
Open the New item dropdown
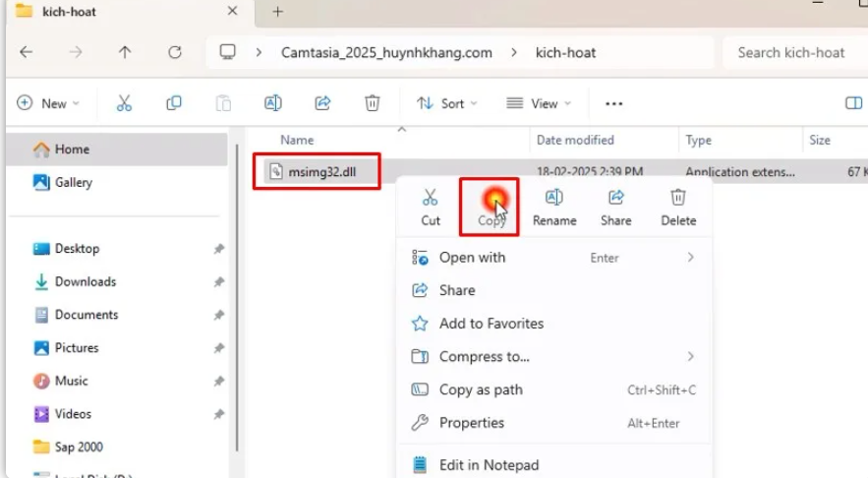pyautogui.click(x=48, y=103)
